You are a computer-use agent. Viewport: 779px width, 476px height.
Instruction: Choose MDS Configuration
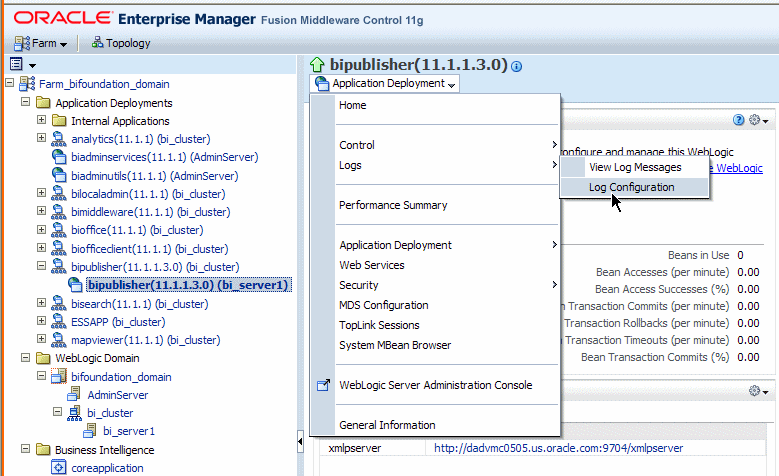(x=384, y=305)
